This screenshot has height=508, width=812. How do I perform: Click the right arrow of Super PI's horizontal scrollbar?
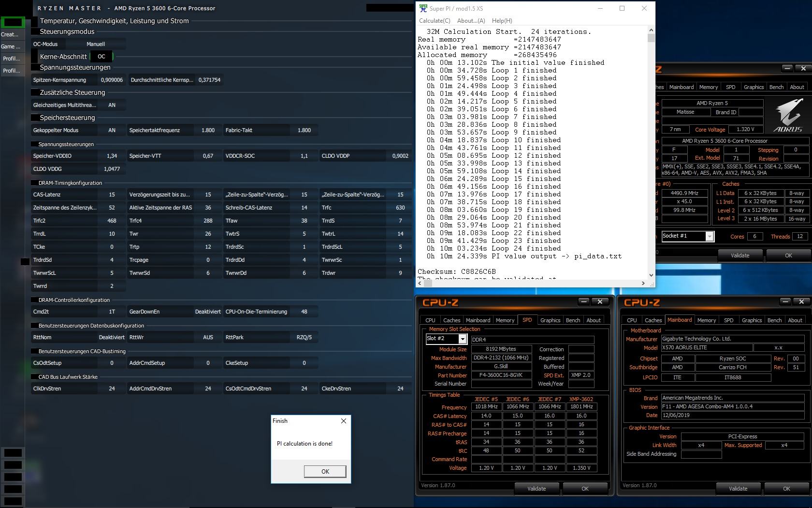tap(643, 284)
